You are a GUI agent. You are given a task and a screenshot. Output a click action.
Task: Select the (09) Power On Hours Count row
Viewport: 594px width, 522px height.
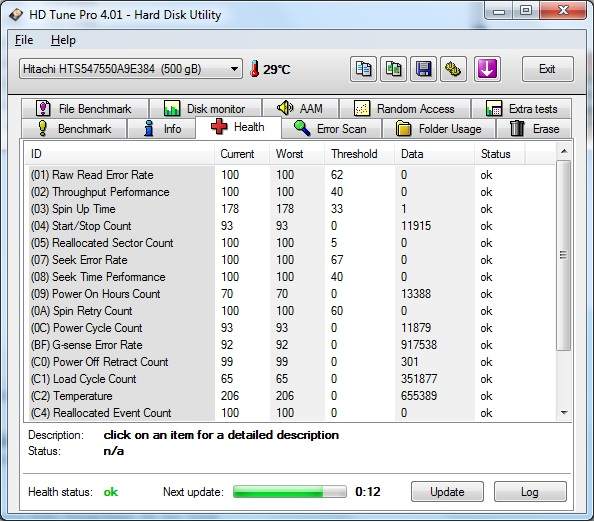click(290, 294)
